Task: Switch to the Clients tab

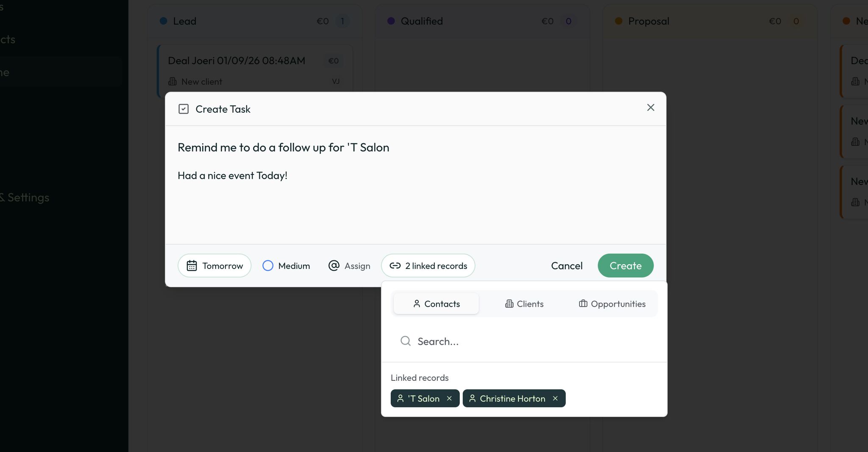Action: tap(524, 304)
